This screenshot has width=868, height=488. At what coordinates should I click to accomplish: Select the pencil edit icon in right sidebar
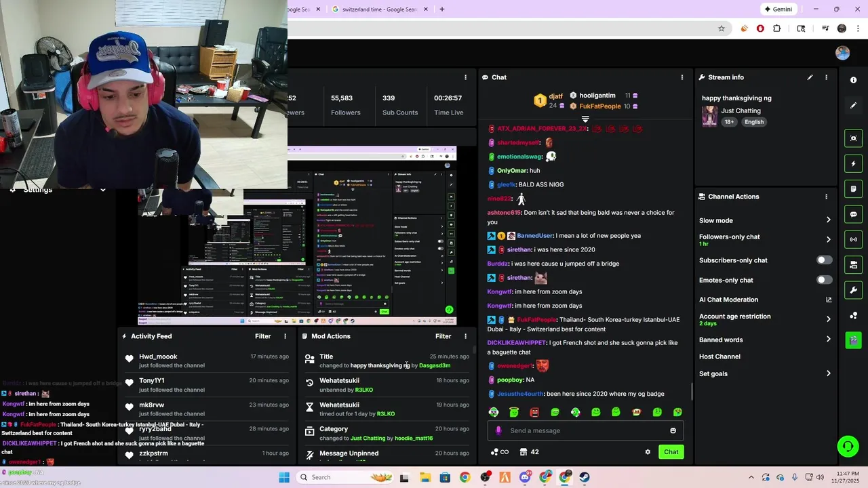[x=853, y=105]
